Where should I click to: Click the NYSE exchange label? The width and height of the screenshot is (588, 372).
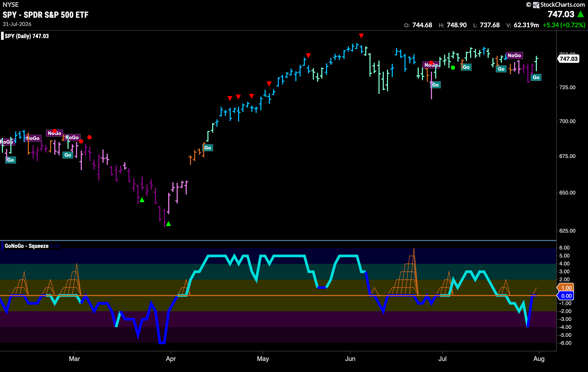tap(11, 4)
